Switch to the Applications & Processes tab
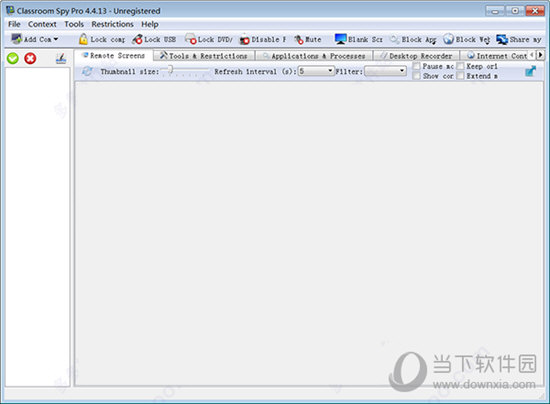The height and width of the screenshot is (404, 550). pos(314,56)
